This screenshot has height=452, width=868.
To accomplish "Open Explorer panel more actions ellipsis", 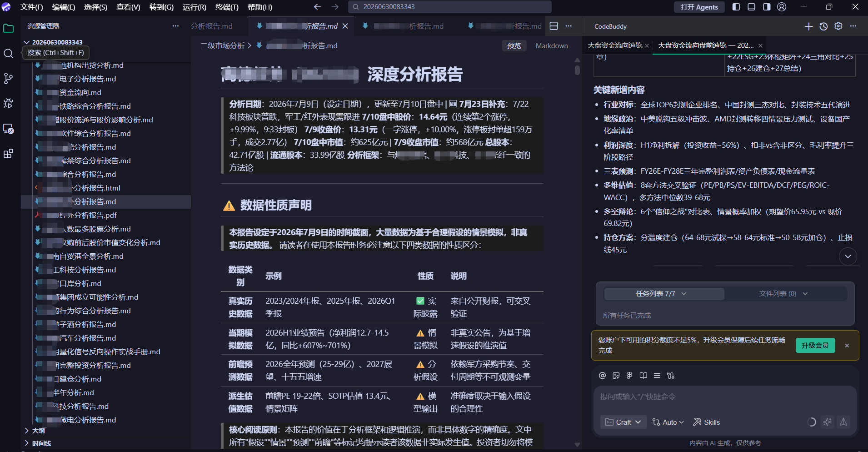I will tap(175, 26).
